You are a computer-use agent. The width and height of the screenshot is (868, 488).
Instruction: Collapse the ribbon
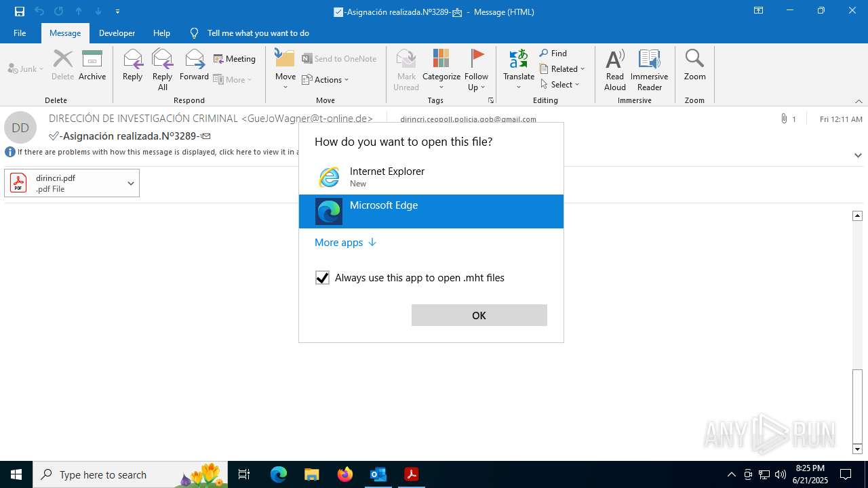[859, 101]
